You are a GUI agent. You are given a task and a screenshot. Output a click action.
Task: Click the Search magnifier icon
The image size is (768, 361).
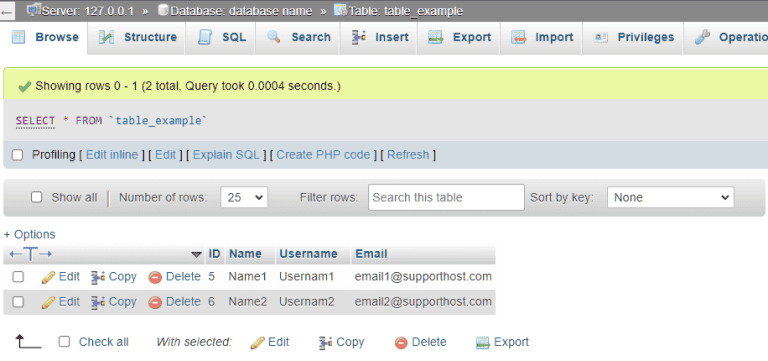(x=273, y=37)
